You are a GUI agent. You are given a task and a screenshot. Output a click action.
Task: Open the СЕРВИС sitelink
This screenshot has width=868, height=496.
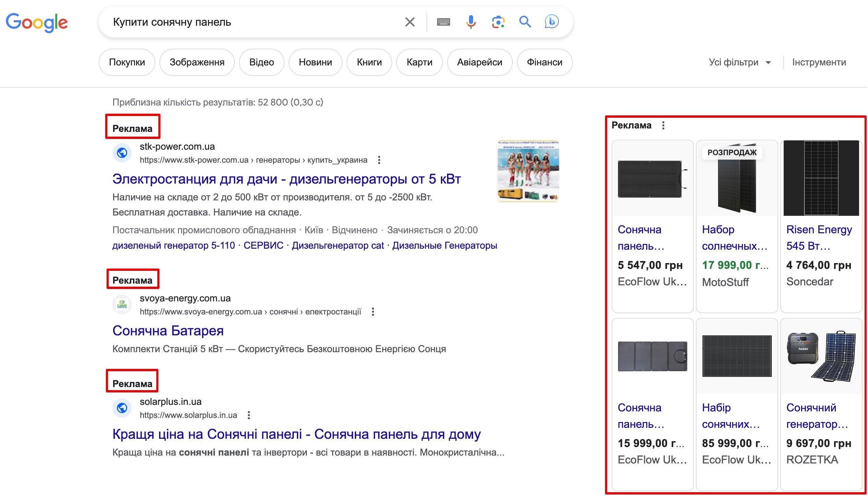263,246
